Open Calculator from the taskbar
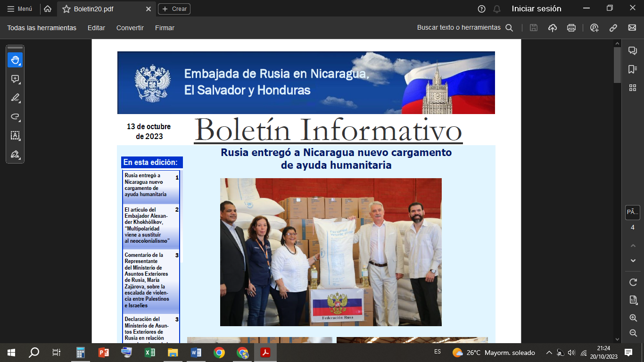Screen dimensions: 644x362 click(x=80, y=353)
